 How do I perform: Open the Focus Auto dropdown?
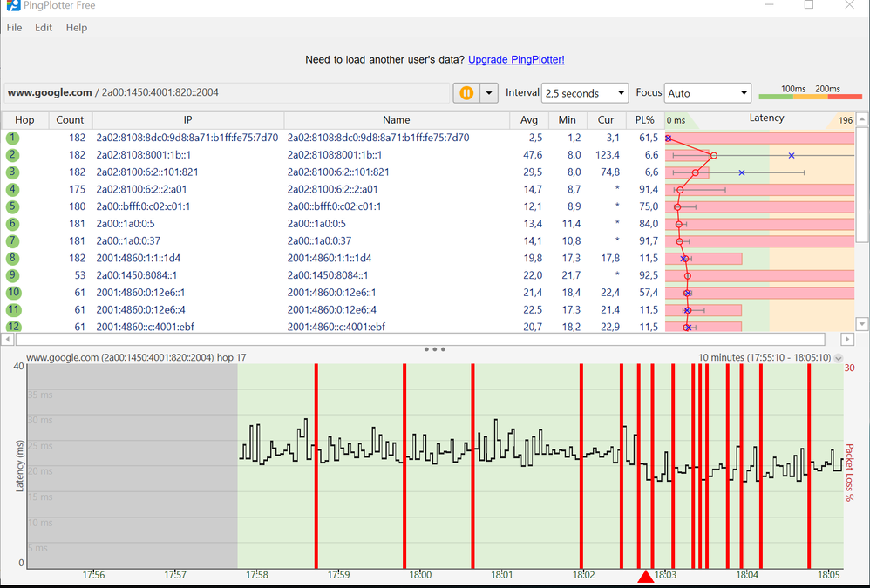click(707, 93)
